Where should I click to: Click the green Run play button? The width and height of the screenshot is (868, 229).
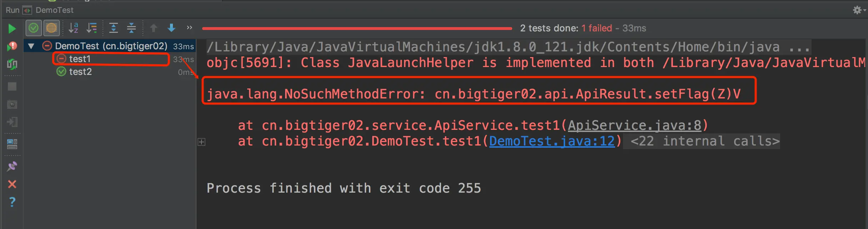coord(12,29)
